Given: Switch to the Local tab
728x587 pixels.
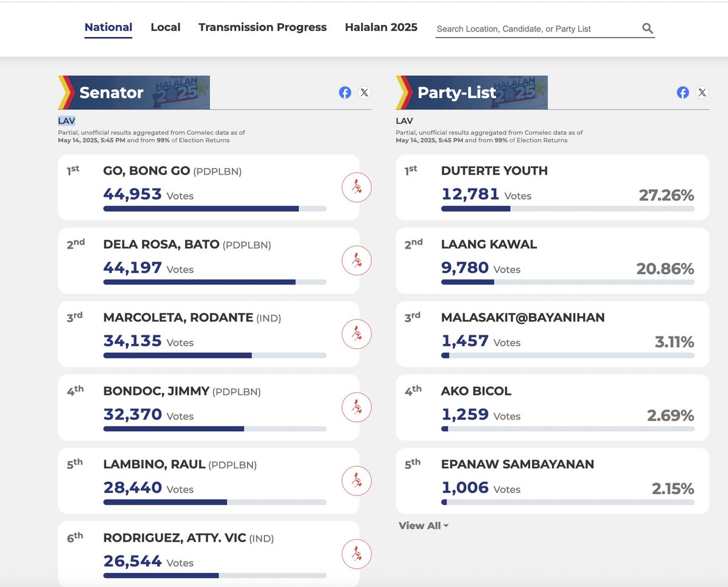Looking at the screenshot, I should click(165, 27).
